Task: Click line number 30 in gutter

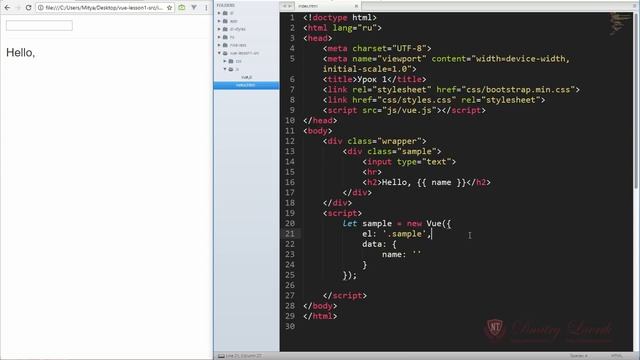Action: point(290,326)
